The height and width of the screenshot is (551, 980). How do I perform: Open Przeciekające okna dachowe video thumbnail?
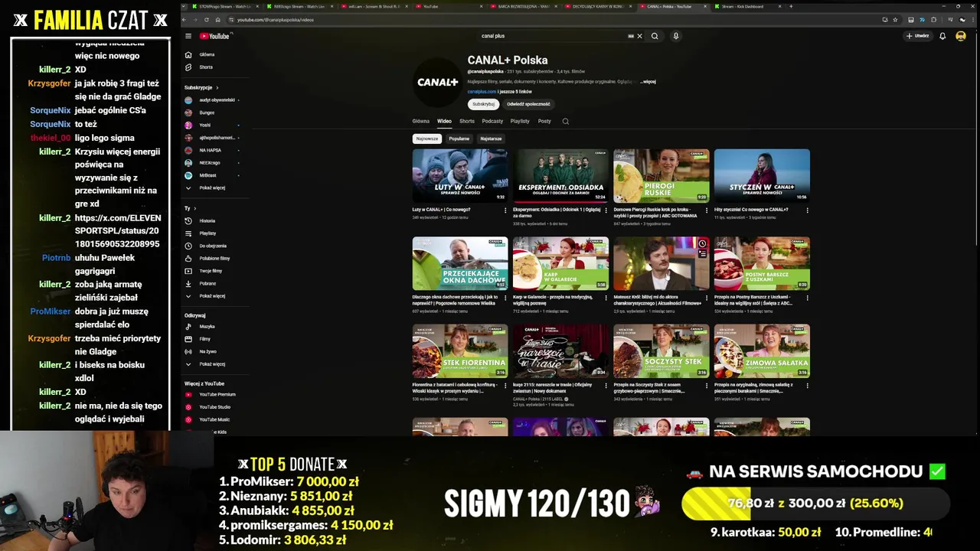[x=459, y=263]
